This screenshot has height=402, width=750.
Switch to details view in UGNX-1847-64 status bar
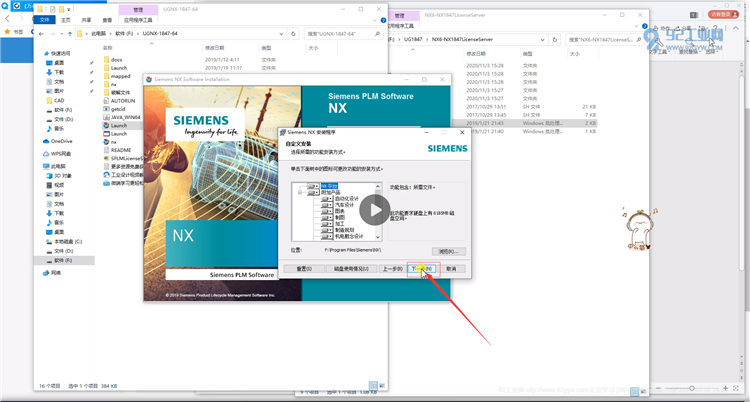click(373, 385)
